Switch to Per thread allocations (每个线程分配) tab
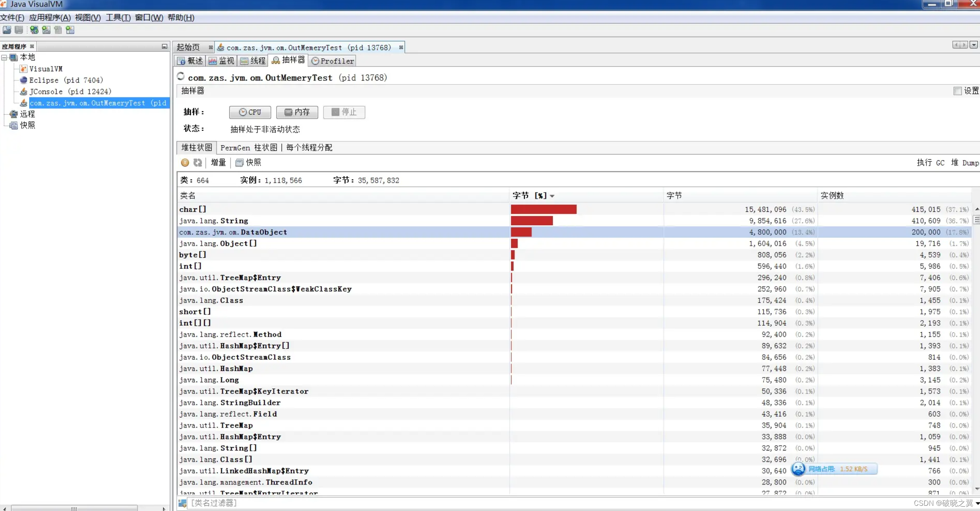 (309, 147)
